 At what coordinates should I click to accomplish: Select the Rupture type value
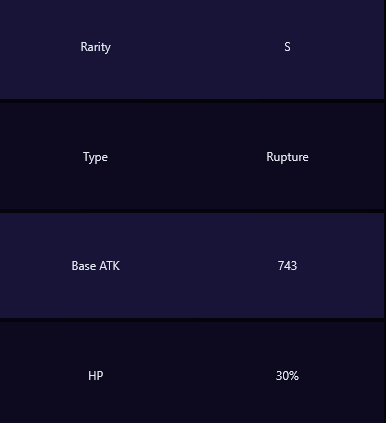pyautogui.click(x=287, y=157)
